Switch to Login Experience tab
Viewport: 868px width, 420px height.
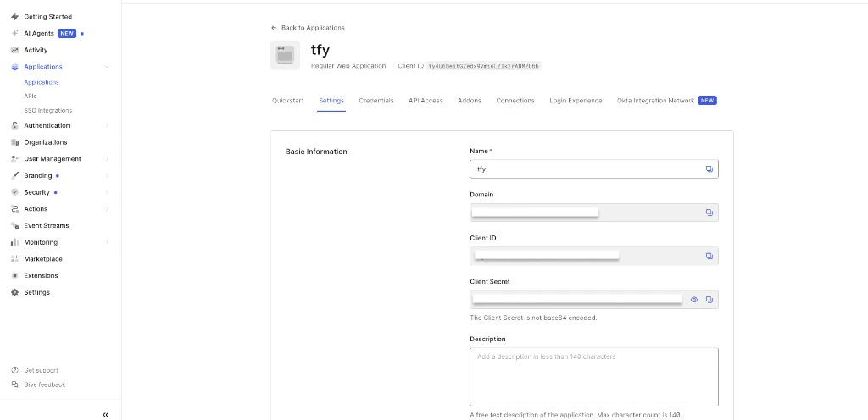click(x=576, y=101)
